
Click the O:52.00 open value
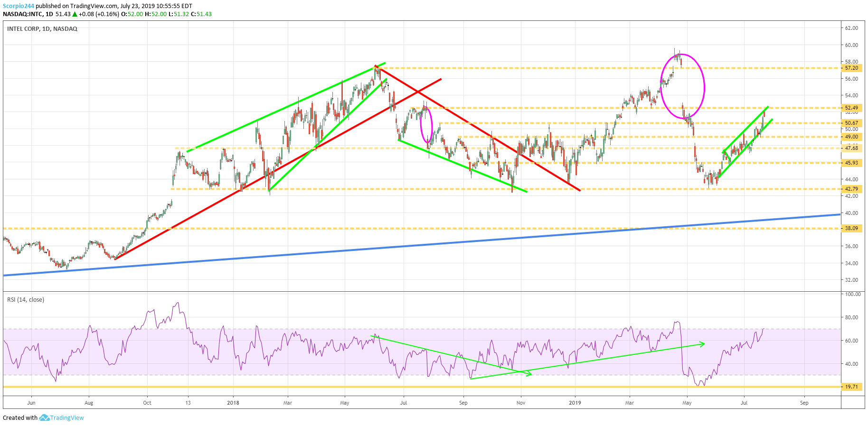(132, 14)
